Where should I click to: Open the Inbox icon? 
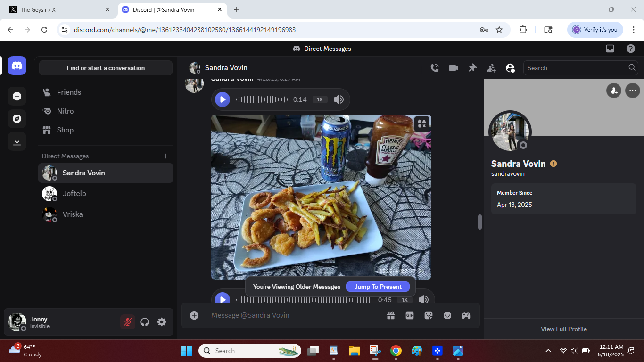(610, 49)
